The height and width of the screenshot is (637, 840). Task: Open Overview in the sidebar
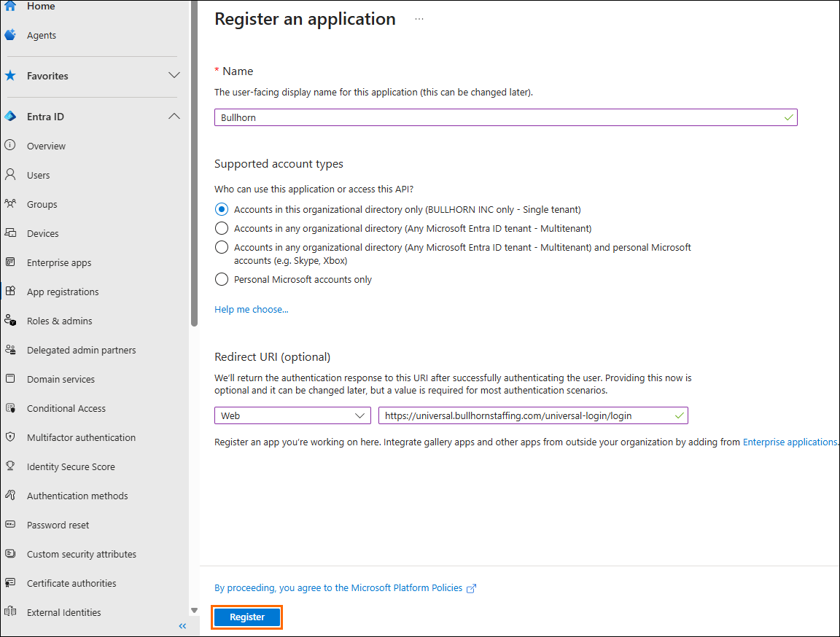click(x=46, y=146)
